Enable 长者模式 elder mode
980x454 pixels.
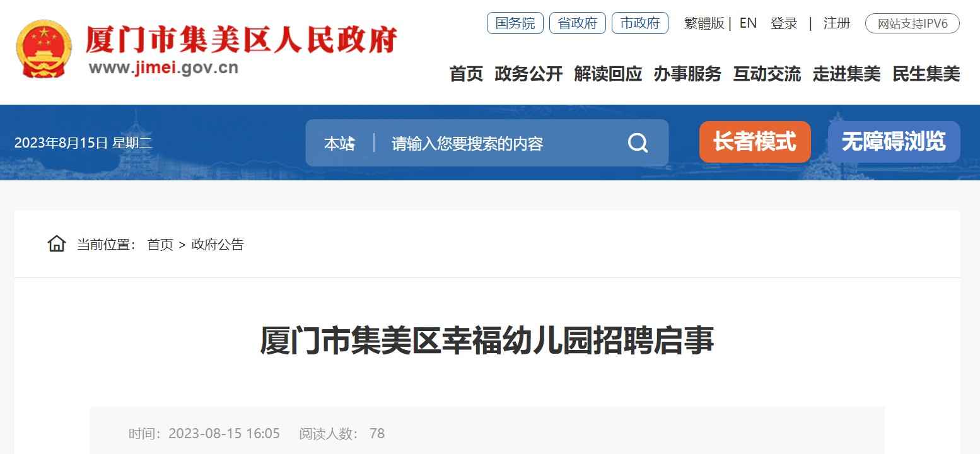[755, 142]
